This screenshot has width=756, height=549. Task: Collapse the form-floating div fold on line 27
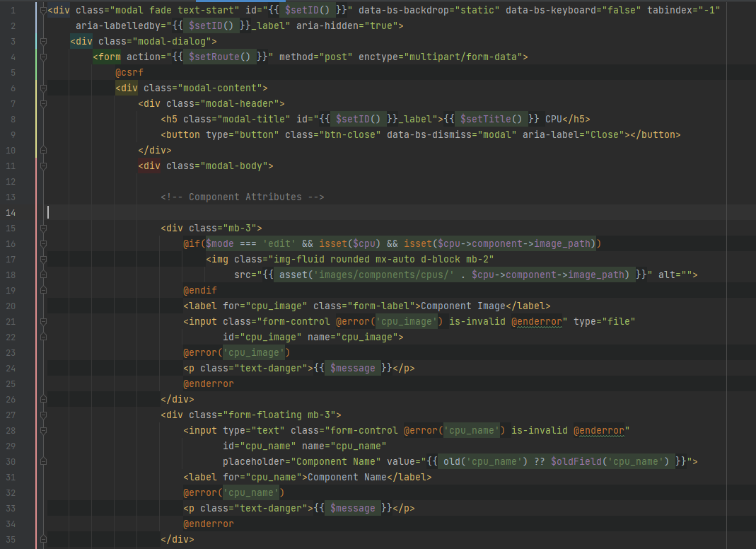pyautogui.click(x=43, y=415)
